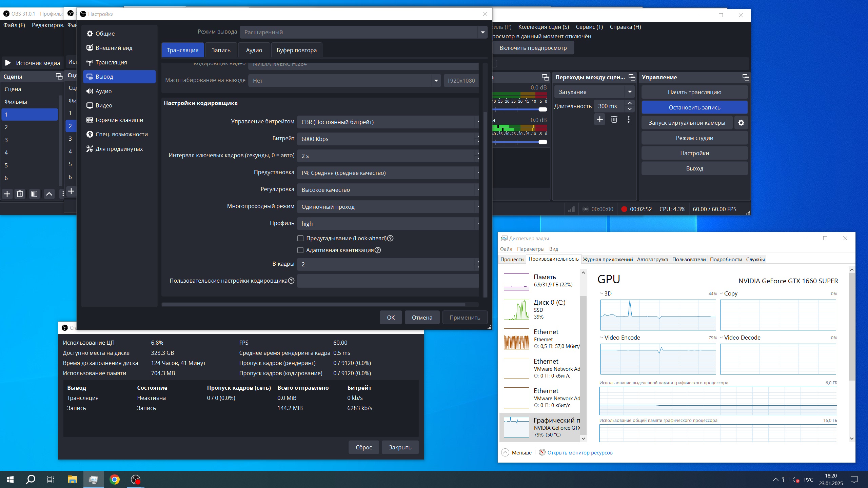Enable the adaptive quantization checkbox

click(x=300, y=250)
